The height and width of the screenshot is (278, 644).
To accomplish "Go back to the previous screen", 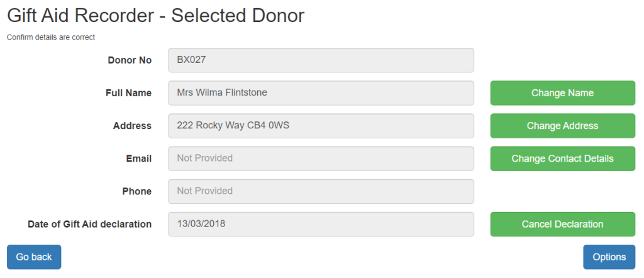I will point(34,257).
